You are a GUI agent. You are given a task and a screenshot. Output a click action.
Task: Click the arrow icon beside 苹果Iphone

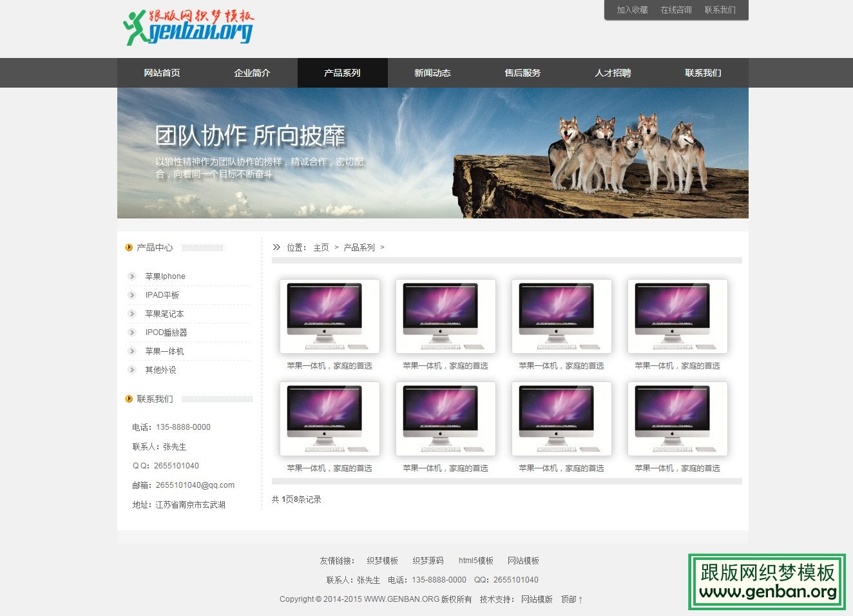[x=132, y=276]
